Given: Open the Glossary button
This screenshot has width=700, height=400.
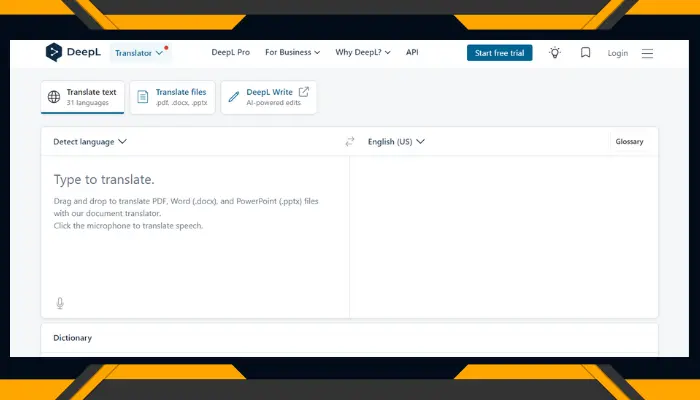Looking at the screenshot, I should tap(629, 142).
